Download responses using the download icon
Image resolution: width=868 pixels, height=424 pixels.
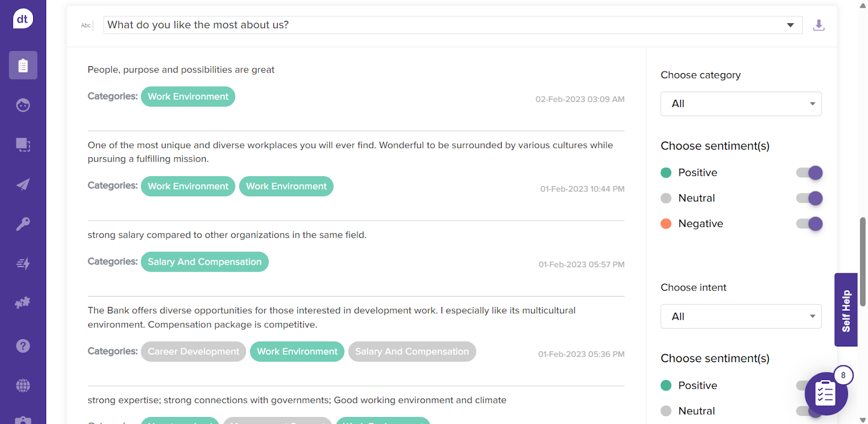click(819, 25)
